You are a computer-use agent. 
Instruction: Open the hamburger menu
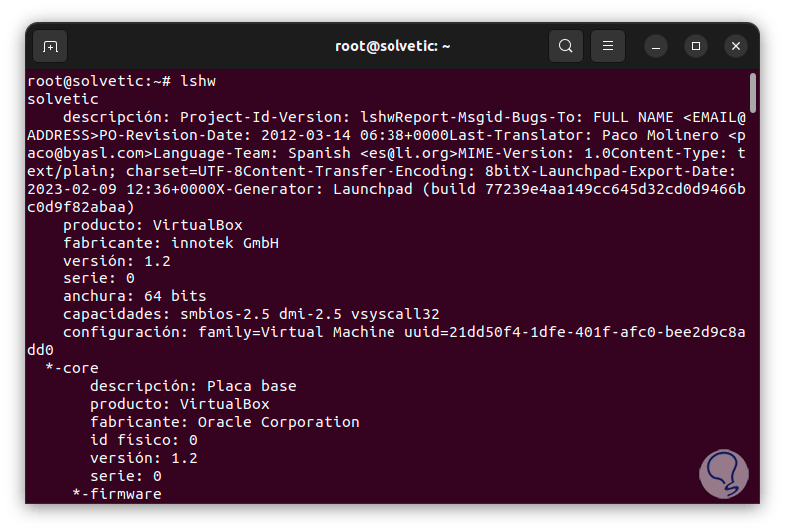607,46
